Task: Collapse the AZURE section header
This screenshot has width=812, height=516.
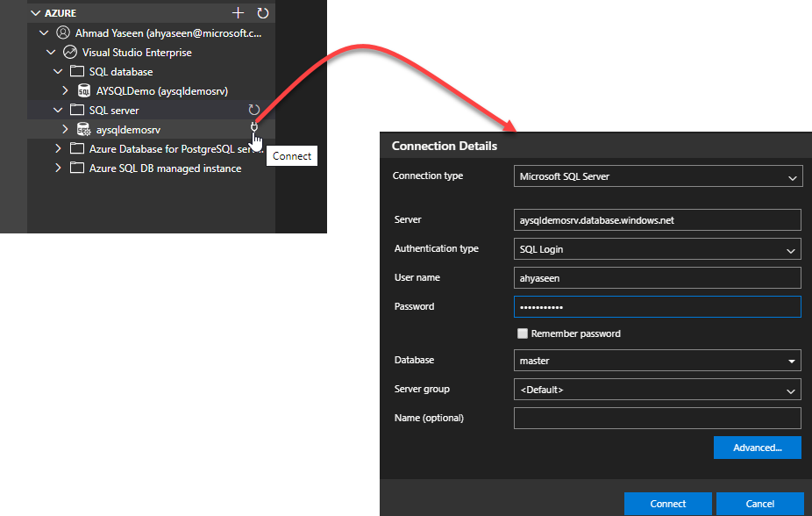Action: [36, 13]
